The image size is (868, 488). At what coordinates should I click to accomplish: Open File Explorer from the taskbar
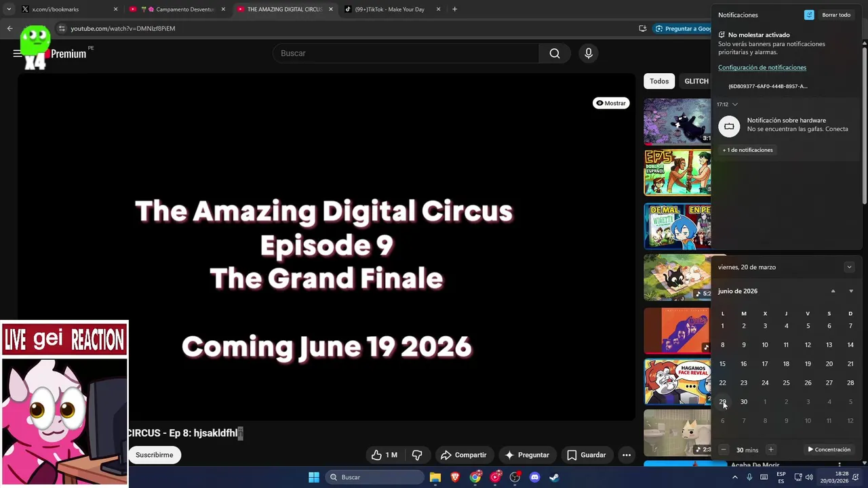coord(435,477)
